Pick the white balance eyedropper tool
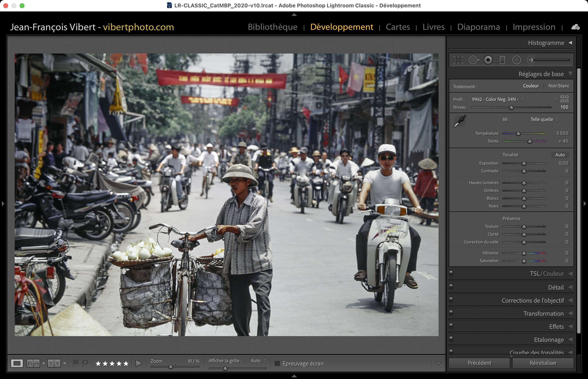Screen dimensions: 588x379 pos(459,121)
